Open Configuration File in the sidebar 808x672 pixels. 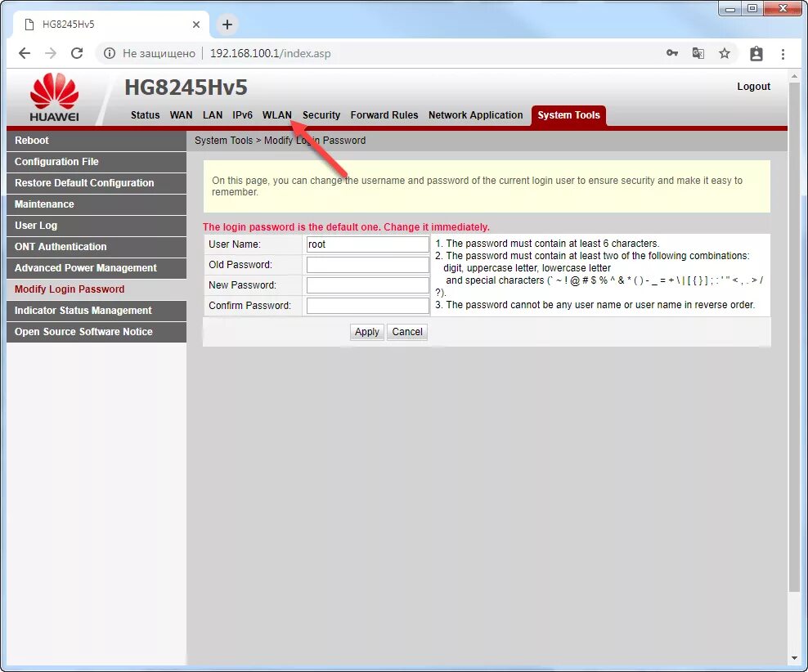point(97,162)
